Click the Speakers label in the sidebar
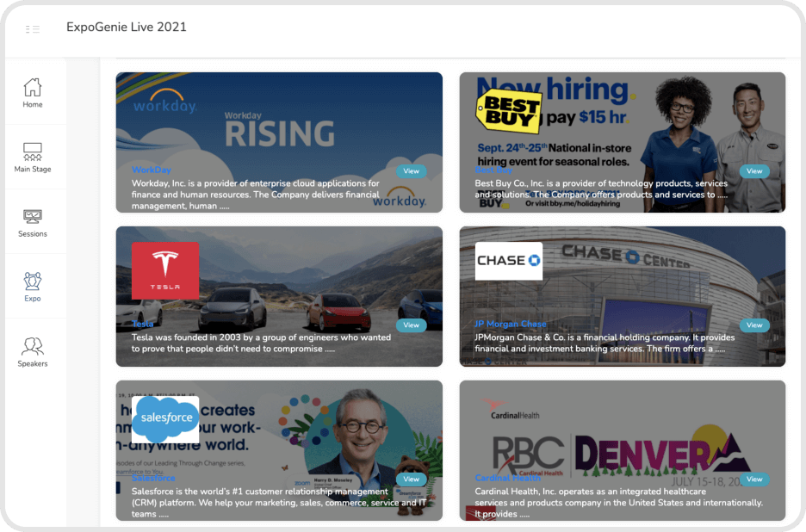Viewport: 806px width, 532px height. [x=33, y=364]
